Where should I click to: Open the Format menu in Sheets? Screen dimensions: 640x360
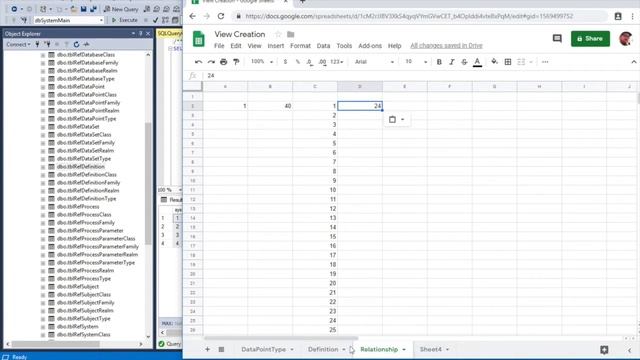tap(300, 46)
